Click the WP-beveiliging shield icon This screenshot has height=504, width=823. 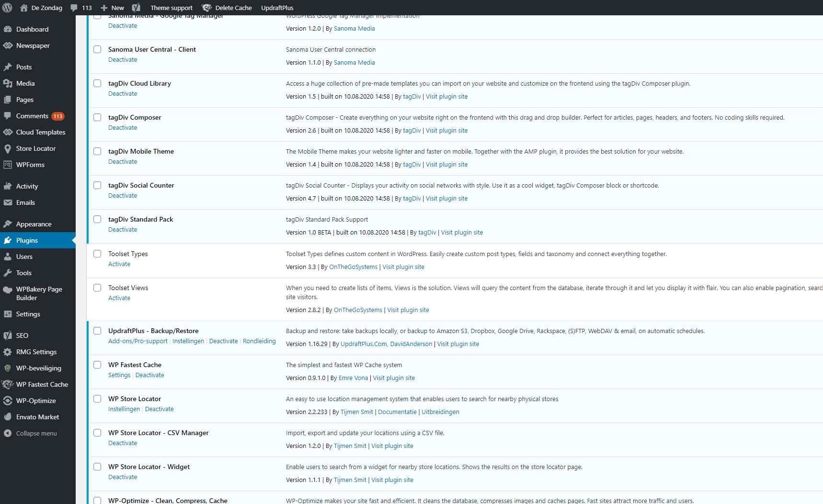[8, 368]
